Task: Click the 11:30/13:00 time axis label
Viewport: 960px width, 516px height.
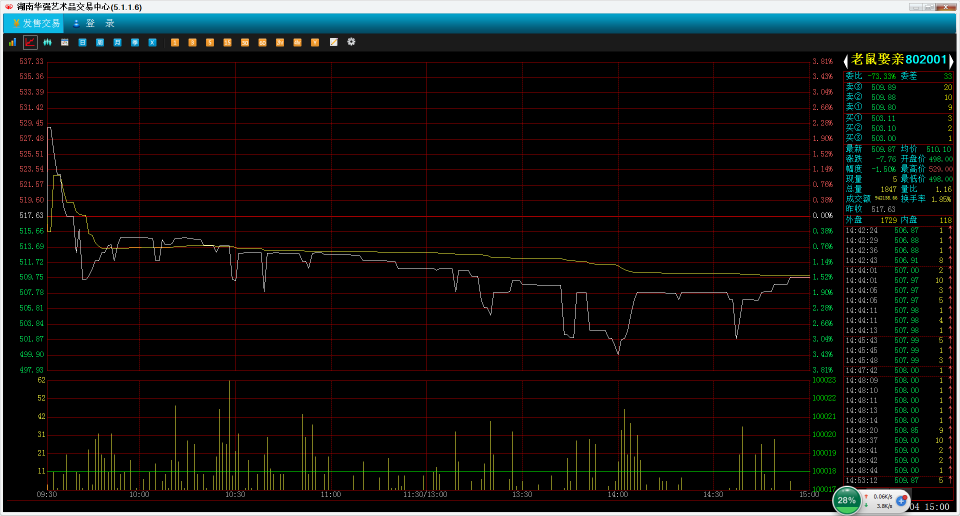Action: 426,495
